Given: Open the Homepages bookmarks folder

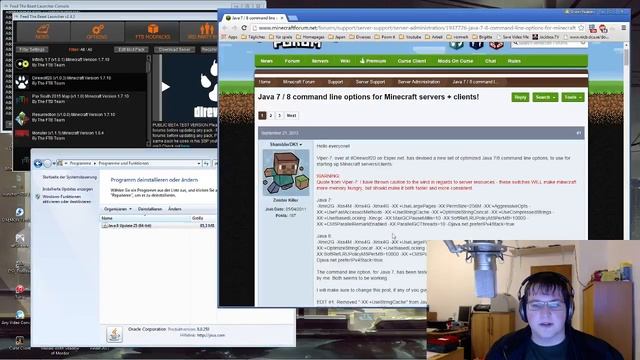Looking at the screenshot, I should click(x=310, y=37).
